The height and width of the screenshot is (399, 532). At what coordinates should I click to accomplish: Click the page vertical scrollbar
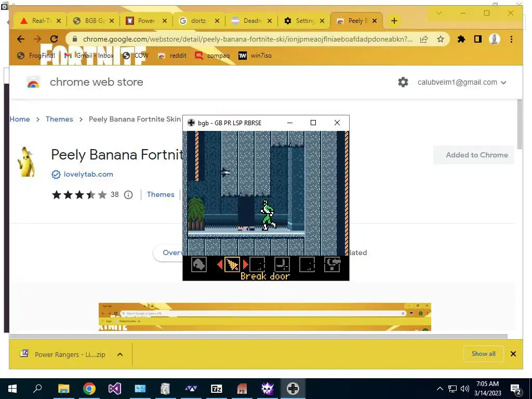pyautogui.click(x=520, y=124)
